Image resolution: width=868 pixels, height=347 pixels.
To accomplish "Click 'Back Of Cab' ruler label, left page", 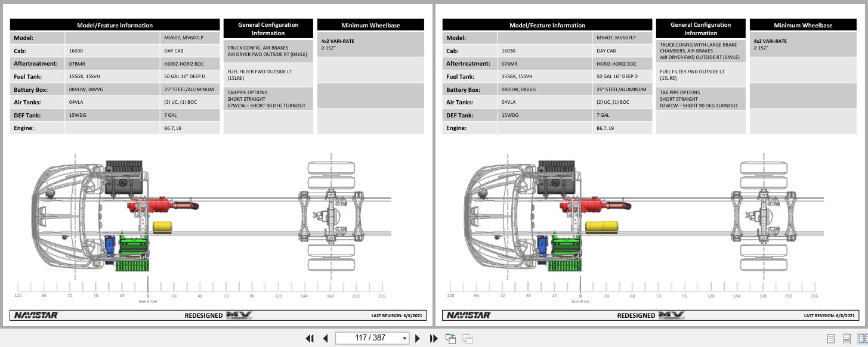I will [x=148, y=302].
